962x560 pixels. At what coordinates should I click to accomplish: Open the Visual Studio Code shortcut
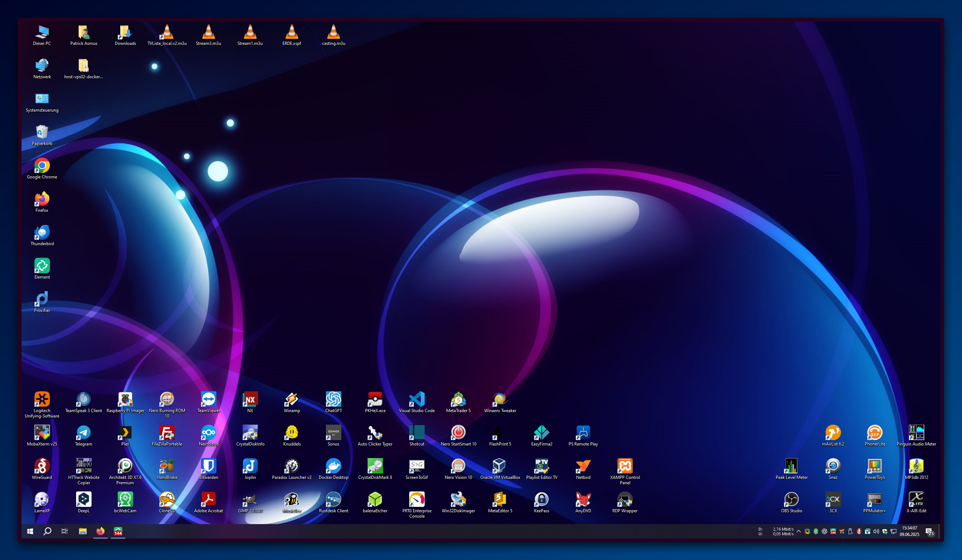pos(416,400)
